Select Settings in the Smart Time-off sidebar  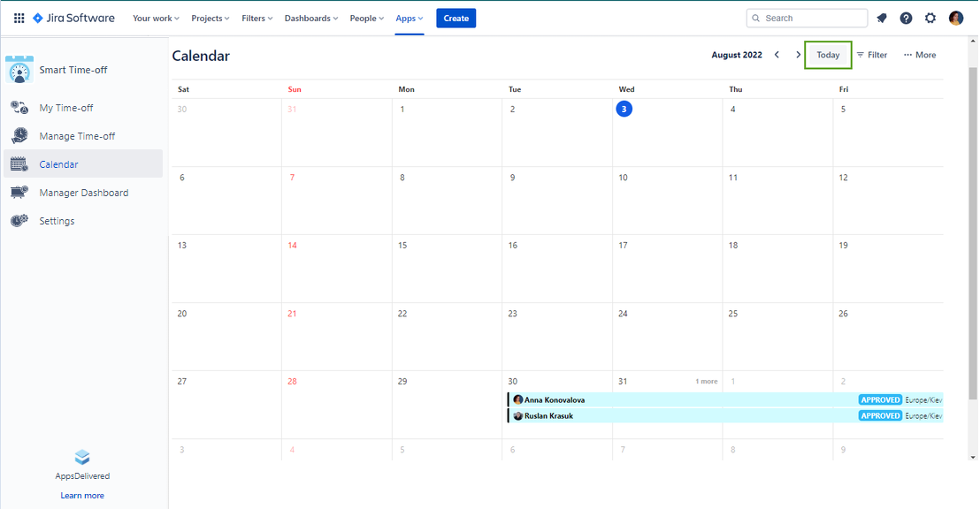[x=57, y=221]
